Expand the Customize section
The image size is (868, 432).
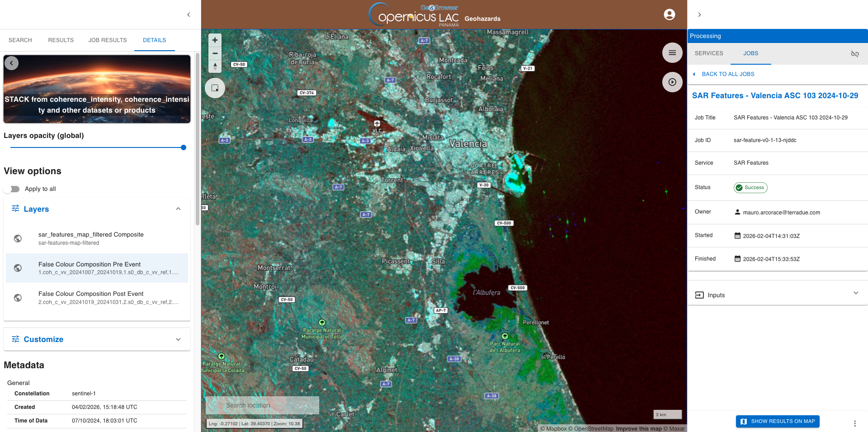[178, 339]
